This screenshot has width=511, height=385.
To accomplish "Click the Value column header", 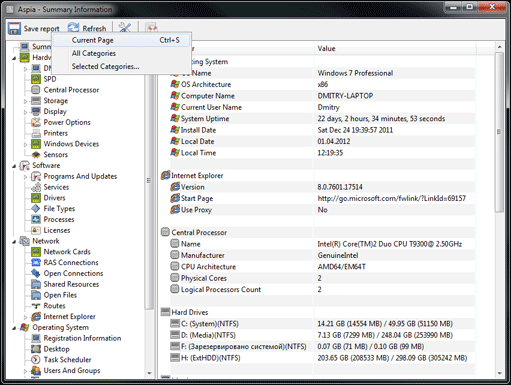I will tap(395, 49).
